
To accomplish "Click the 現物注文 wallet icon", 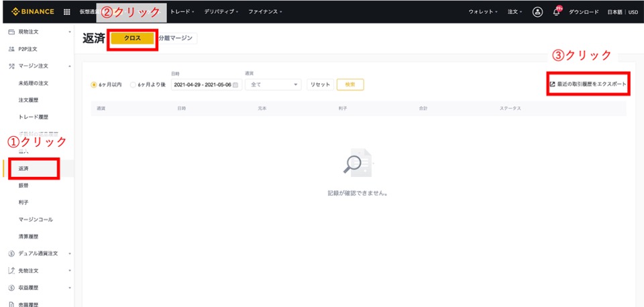I will (x=11, y=32).
